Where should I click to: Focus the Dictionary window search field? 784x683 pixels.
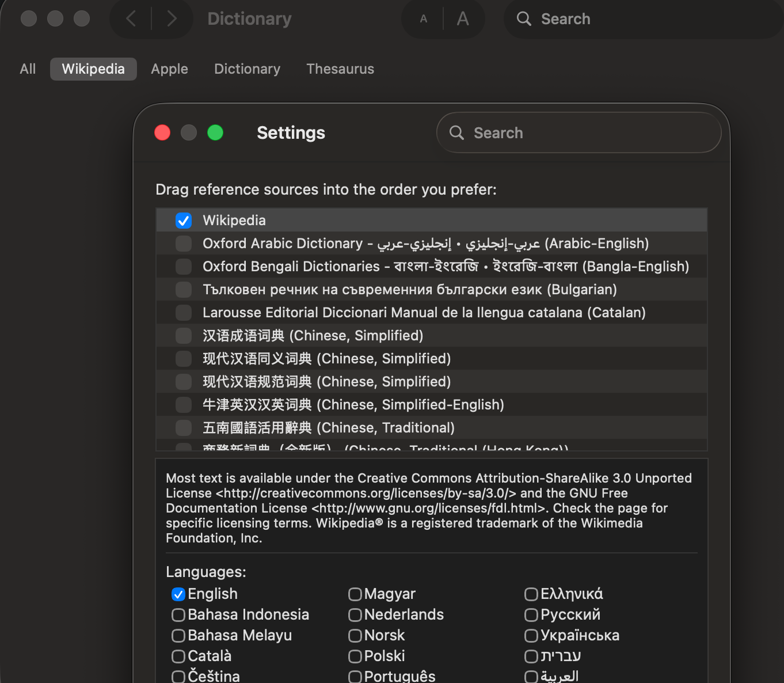(644, 19)
